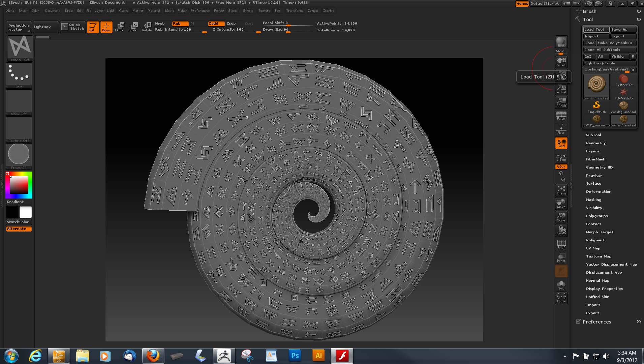This screenshot has height=364, width=644.
Task: Open the Zplugin menu
Action: coord(313,11)
